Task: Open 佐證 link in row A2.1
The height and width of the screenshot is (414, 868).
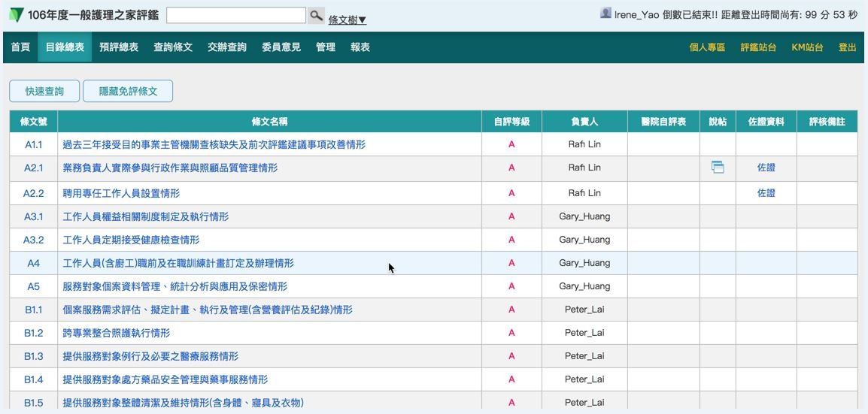Action: 766,168
